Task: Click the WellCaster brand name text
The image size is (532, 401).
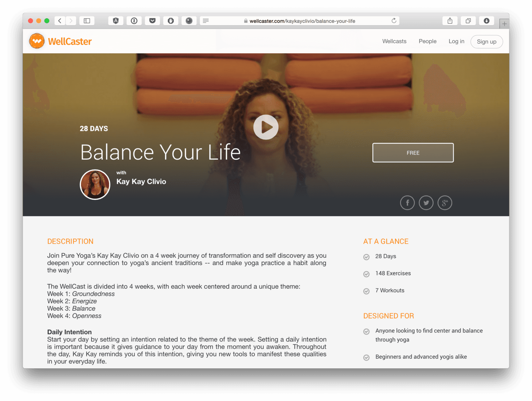Action: pos(70,42)
